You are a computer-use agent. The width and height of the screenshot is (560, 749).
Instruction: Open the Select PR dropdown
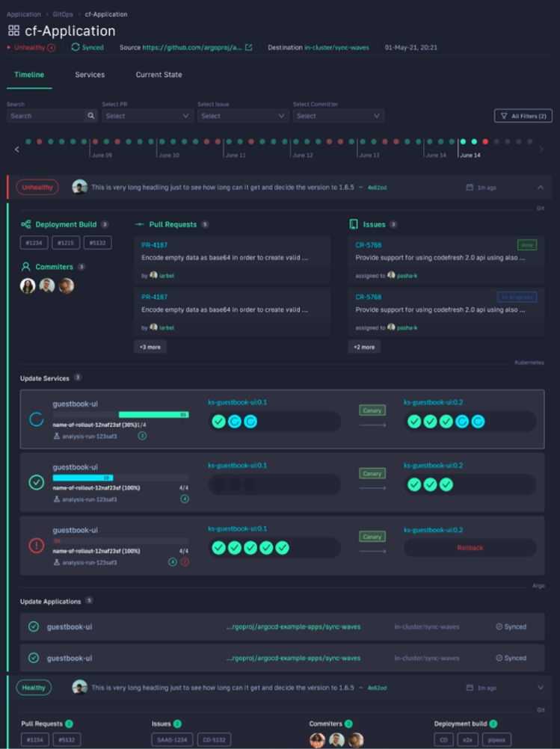point(147,116)
